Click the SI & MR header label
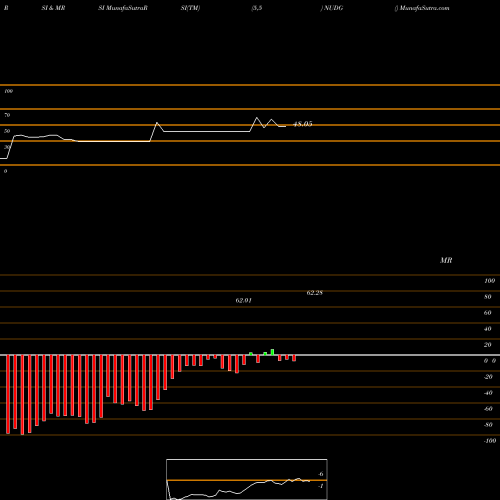500x500 pixels. (x=53, y=8)
